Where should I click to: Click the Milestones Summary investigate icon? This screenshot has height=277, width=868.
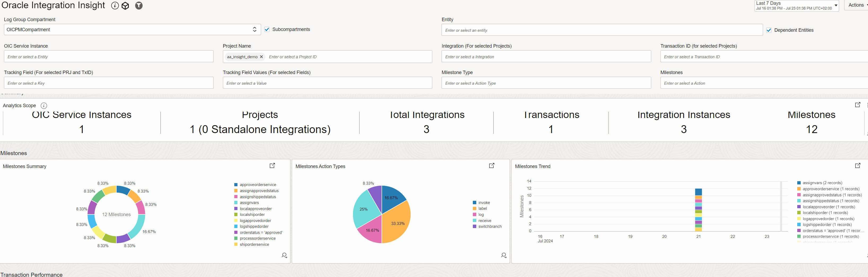point(284,256)
